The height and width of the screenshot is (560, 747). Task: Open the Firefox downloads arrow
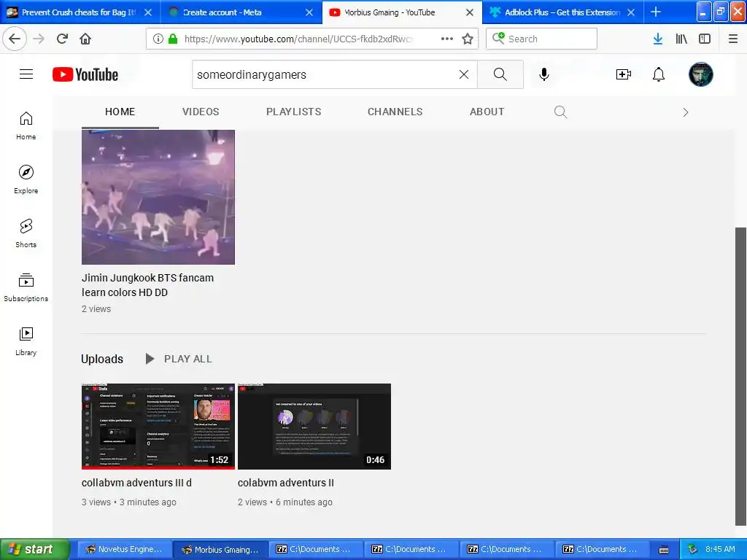tap(657, 39)
